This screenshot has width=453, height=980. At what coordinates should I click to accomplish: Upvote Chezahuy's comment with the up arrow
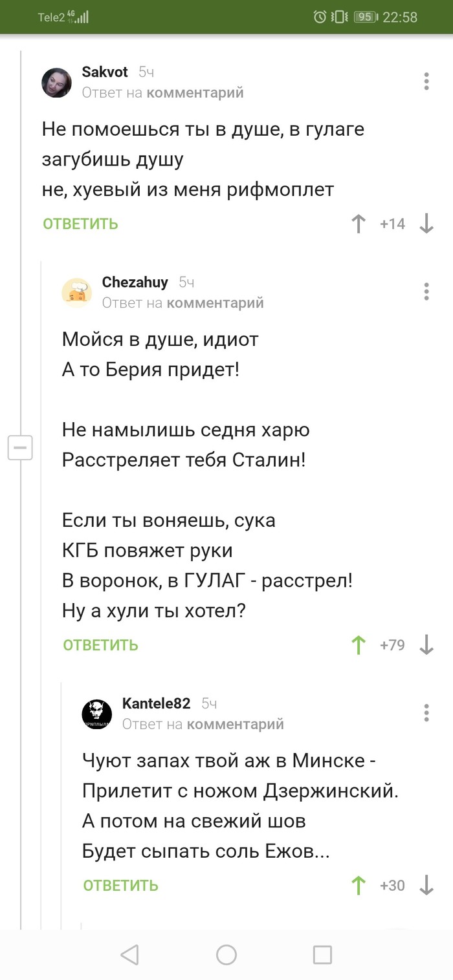click(358, 644)
